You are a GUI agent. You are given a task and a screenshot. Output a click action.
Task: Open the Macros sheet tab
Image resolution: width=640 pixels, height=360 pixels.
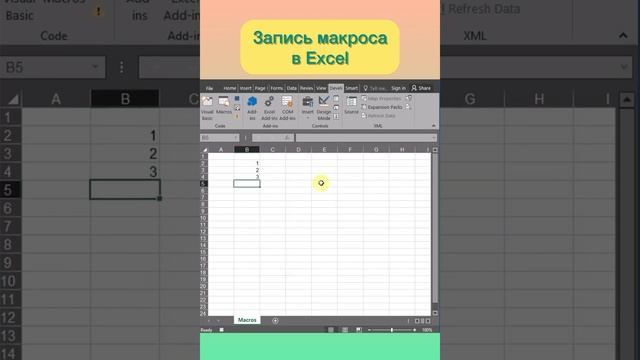(x=247, y=320)
